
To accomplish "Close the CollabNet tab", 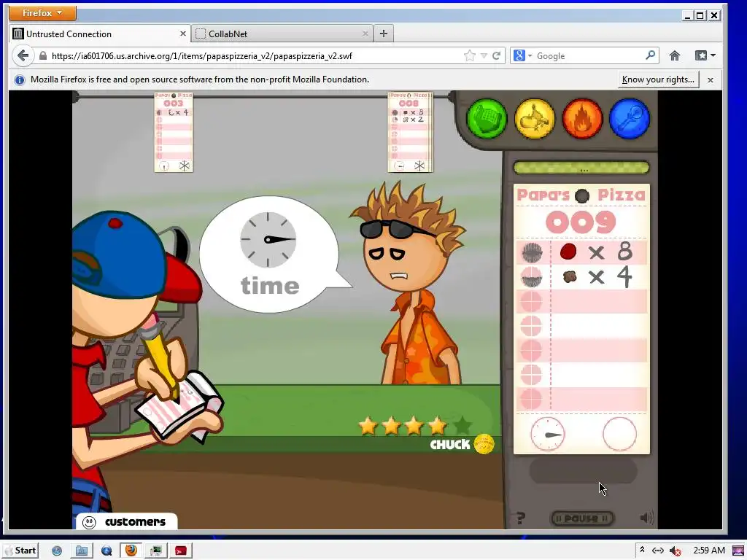I will coord(365,34).
